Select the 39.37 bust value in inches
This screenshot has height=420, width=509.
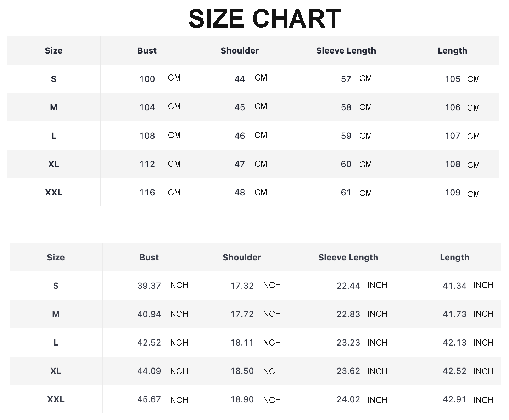click(149, 286)
